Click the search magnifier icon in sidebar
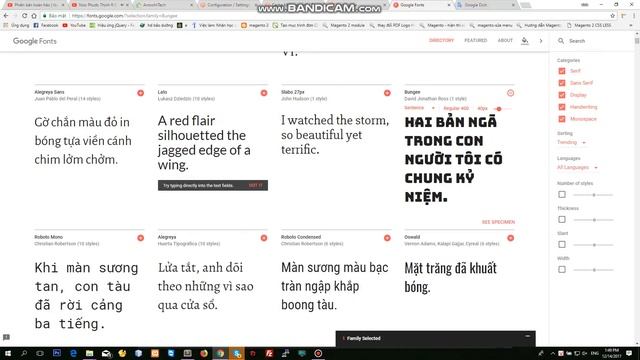Viewport: 640px width, 360px height. click(x=561, y=41)
